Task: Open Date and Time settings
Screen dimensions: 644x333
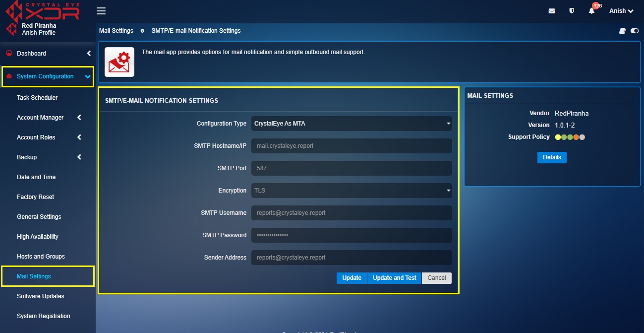Action: point(36,177)
